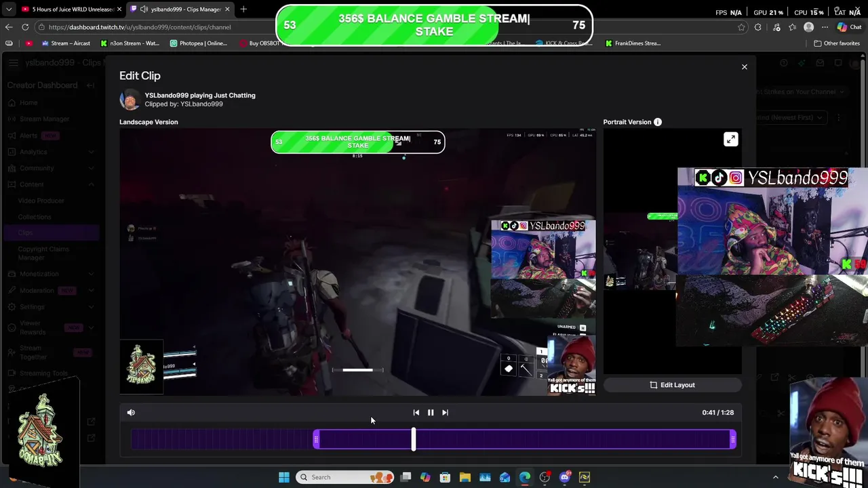This screenshot has height=488, width=868.
Task: View site information lock icon
Action: coord(42,27)
